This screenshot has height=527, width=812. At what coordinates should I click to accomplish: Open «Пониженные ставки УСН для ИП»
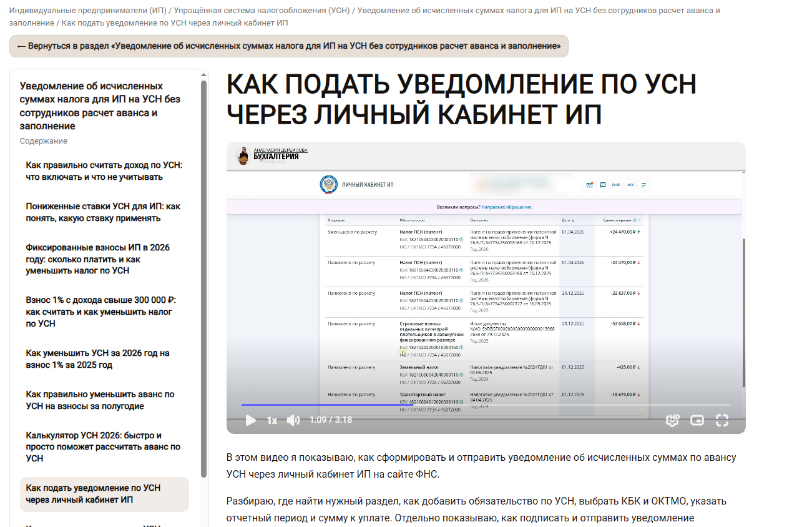(103, 212)
